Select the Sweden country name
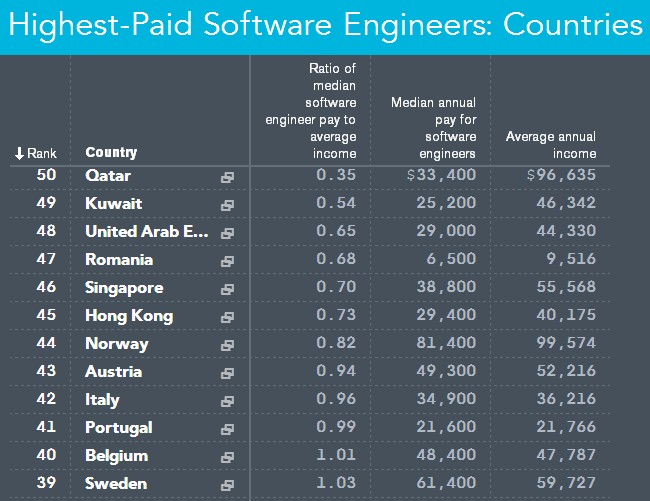This screenshot has width=650, height=501. (x=116, y=484)
